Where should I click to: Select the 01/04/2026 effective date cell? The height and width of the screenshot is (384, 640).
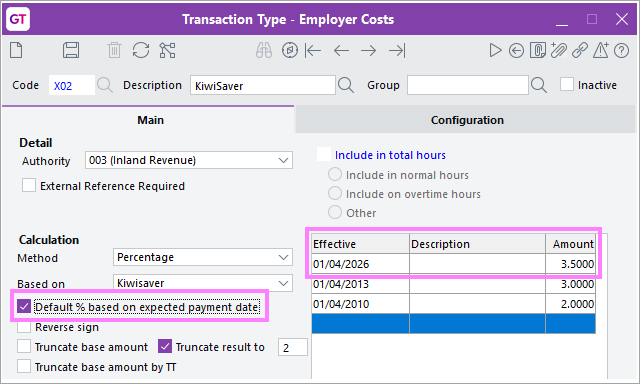tap(360, 264)
